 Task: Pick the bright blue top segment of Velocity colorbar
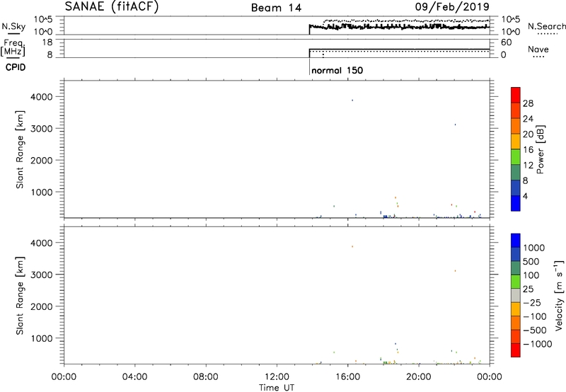click(x=516, y=241)
